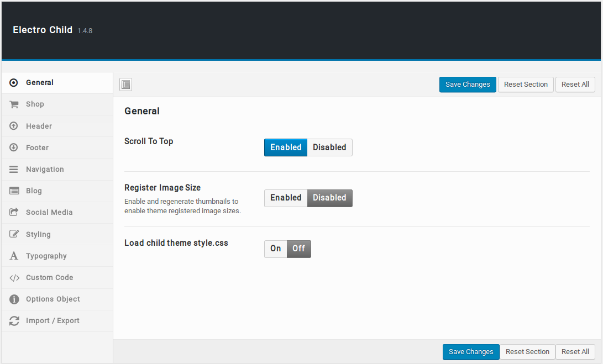The width and height of the screenshot is (603, 364).
Task: Click the top Save Changes button
Action: (468, 85)
